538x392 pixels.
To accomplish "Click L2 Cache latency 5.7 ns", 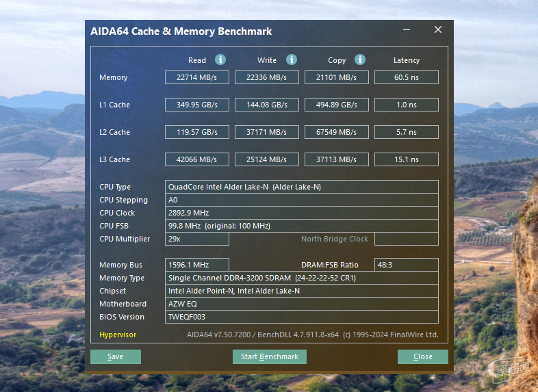I will 407,133.
